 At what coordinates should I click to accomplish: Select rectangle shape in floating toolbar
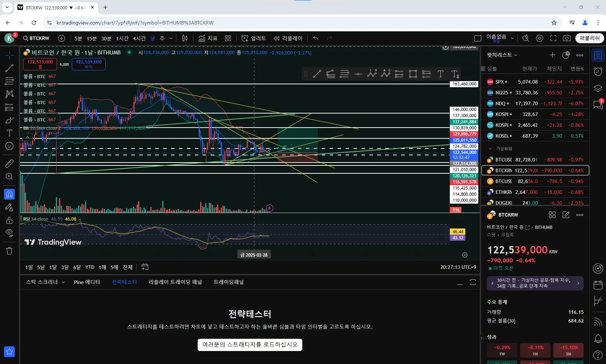click(413, 74)
